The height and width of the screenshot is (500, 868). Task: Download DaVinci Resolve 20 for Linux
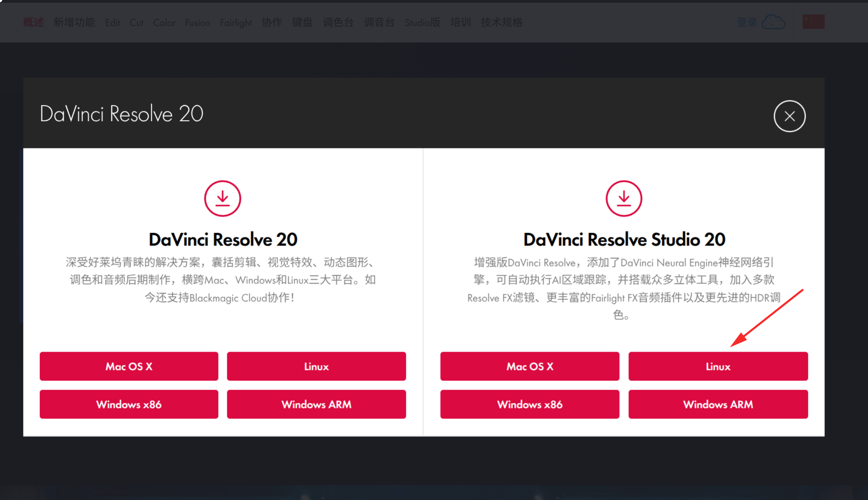point(317,366)
